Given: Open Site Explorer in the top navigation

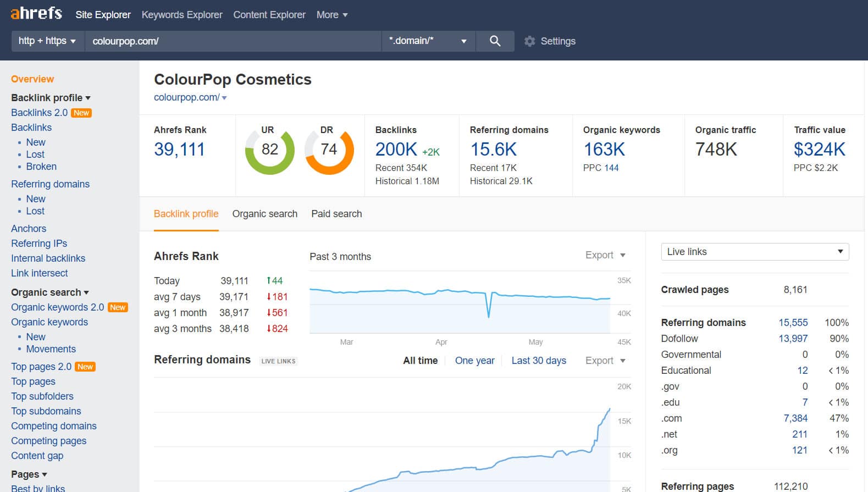Looking at the screenshot, I should 103,15.
